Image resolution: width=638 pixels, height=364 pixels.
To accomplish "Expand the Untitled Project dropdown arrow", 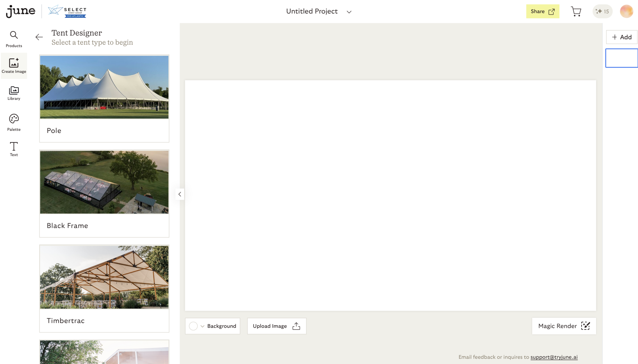I will [x=349, y=12].
